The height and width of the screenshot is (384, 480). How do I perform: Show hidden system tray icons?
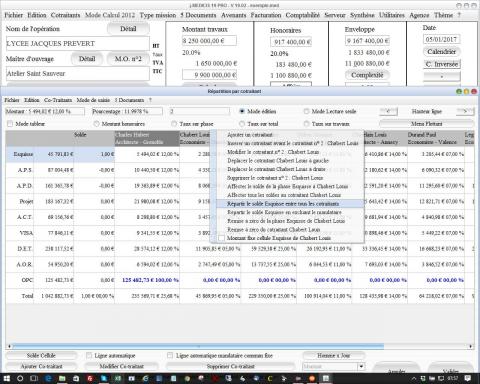click(414, 379)
